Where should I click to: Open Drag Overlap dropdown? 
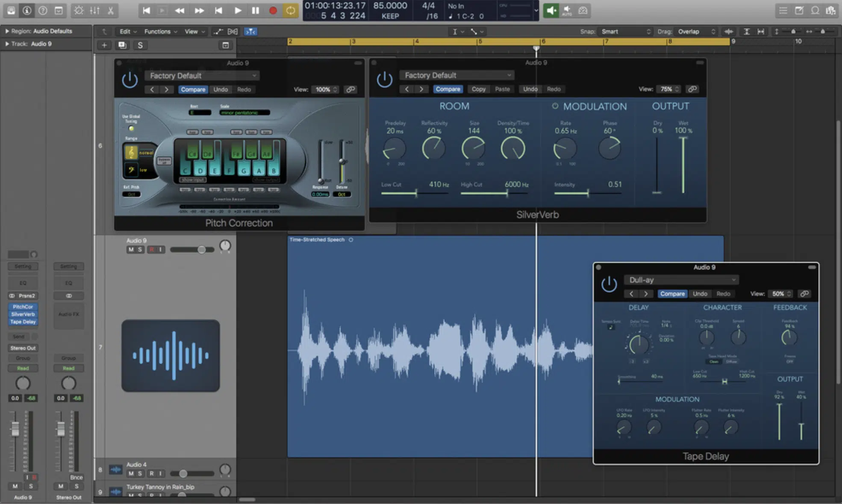[x=695, y=32]
